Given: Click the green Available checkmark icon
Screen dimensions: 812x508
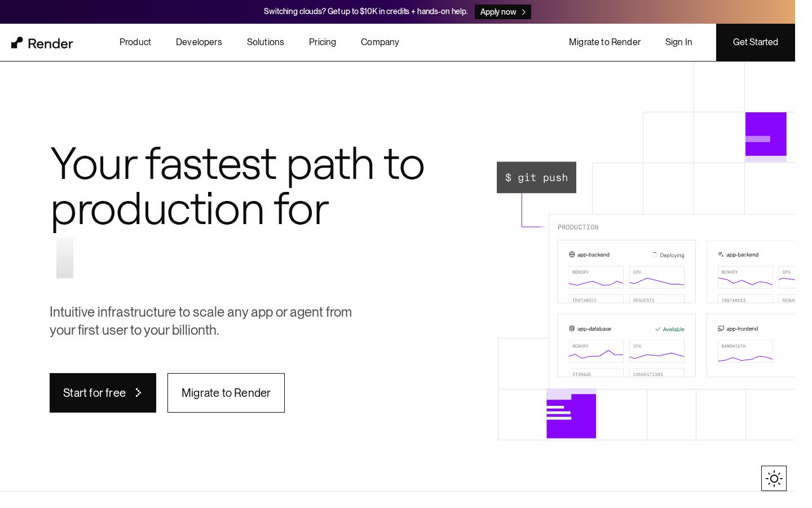Looking at the screenshot, I should [657, 329].
